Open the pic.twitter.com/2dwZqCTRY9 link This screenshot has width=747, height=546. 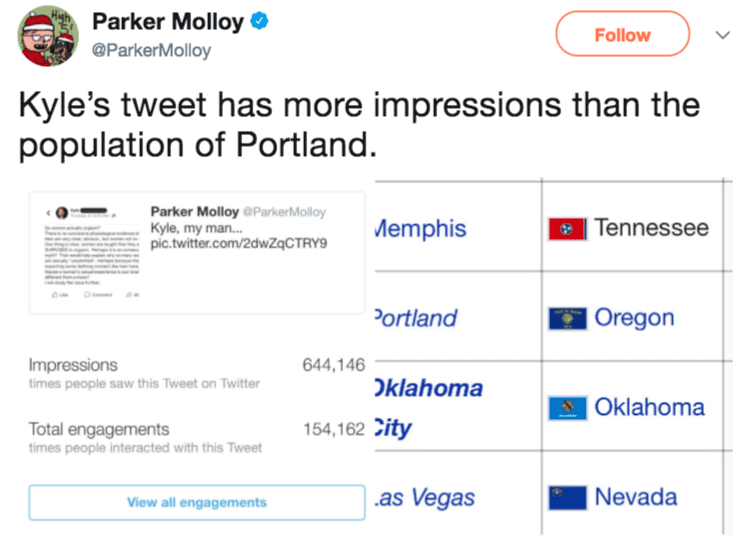point(239,243)
